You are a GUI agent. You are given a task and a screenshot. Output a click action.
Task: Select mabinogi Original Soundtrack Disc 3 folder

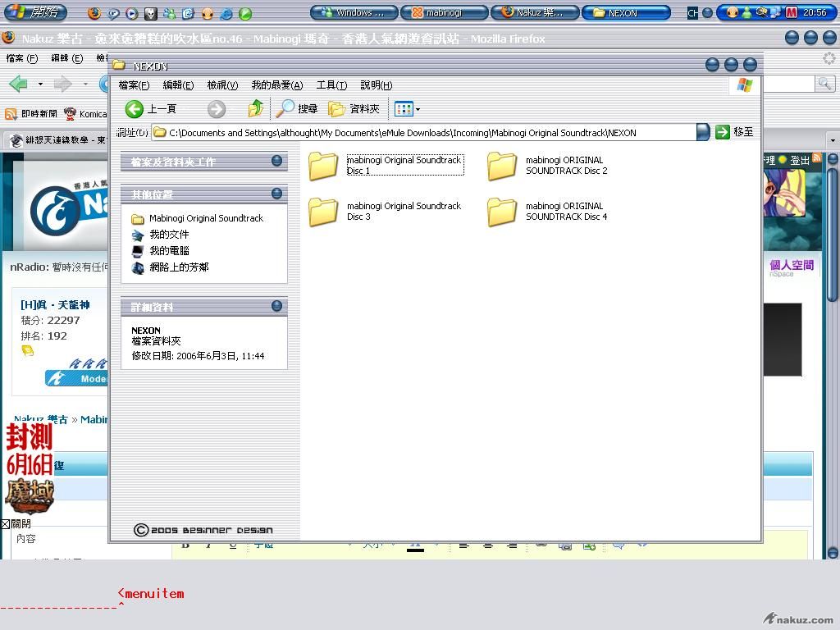coord(386,211)
